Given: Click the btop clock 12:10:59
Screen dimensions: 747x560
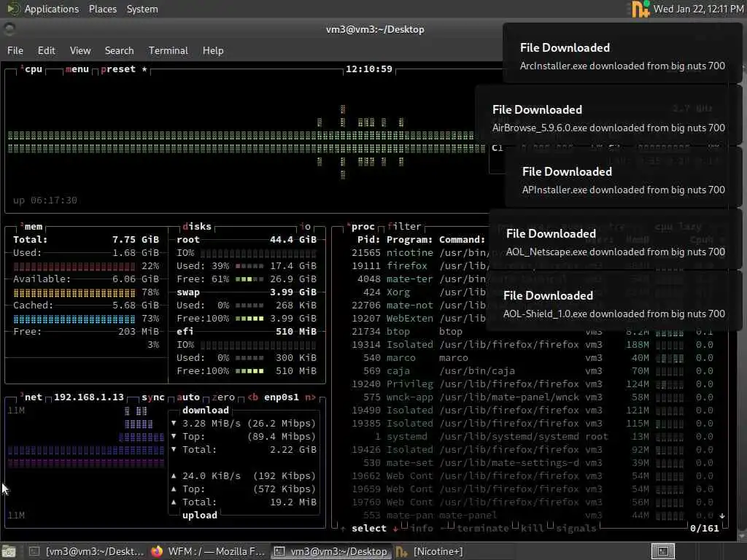Looking at the screenshot, I should (368, 69).
